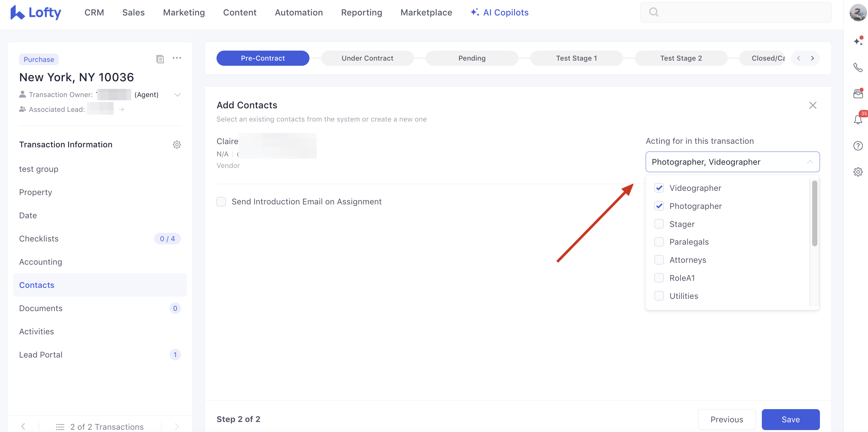Viewport: 868px width, 432px height.
Task: Open the phone dialer icon in right sidebar
Action: pos(858,67)
